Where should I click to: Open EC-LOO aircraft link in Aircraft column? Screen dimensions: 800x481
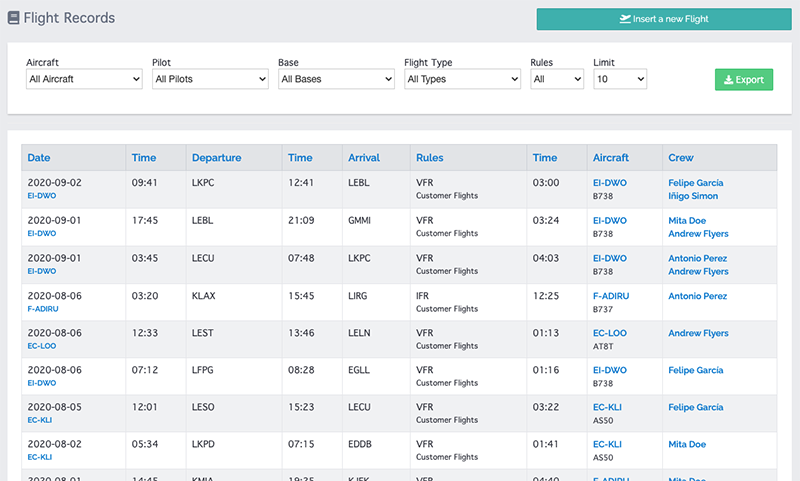610,333
